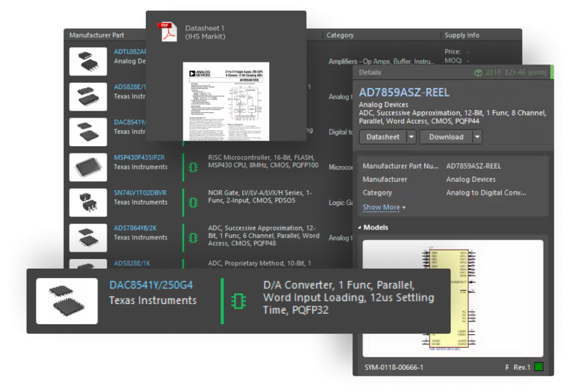This screenshot has height=392, width=570.
Task: Click green component icon in SN74LV1T02DBVR row
Action: (193, 202)
